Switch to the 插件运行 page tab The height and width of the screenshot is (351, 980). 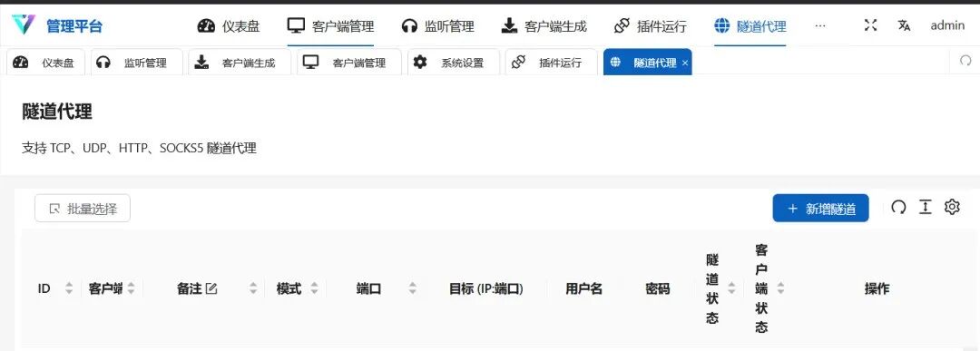point(552,63)
